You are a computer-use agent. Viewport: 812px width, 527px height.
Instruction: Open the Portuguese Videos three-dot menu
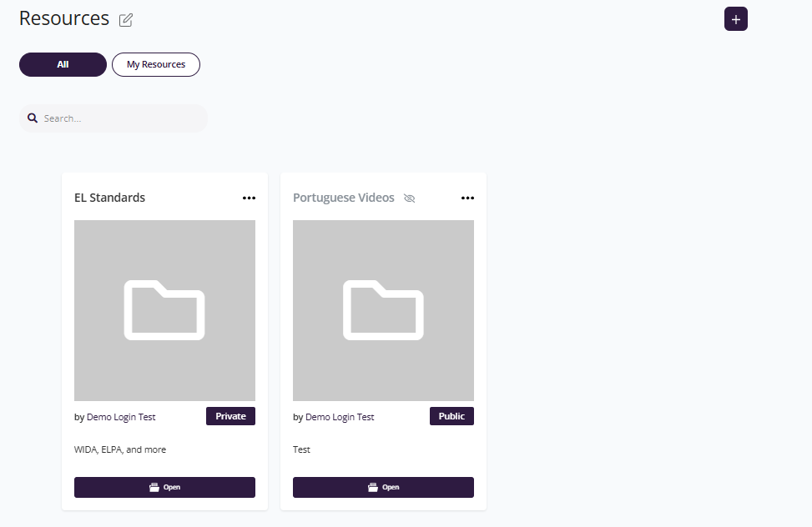point(467,198)
